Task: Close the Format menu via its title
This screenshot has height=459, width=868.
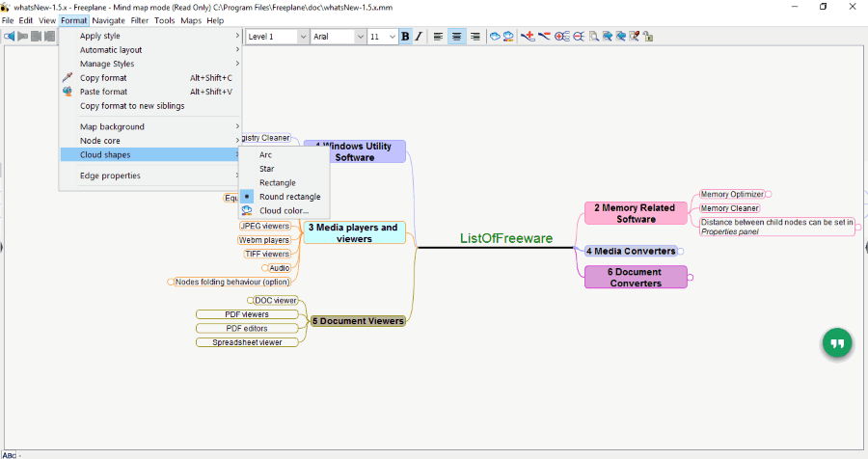Action: pos(74,20)
